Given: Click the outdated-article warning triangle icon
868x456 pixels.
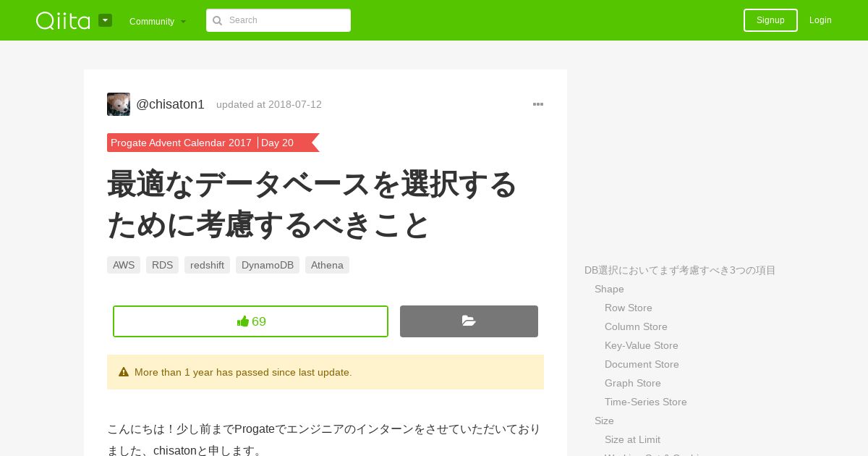Looking at the screenshot, I should (x=124, y=372).
